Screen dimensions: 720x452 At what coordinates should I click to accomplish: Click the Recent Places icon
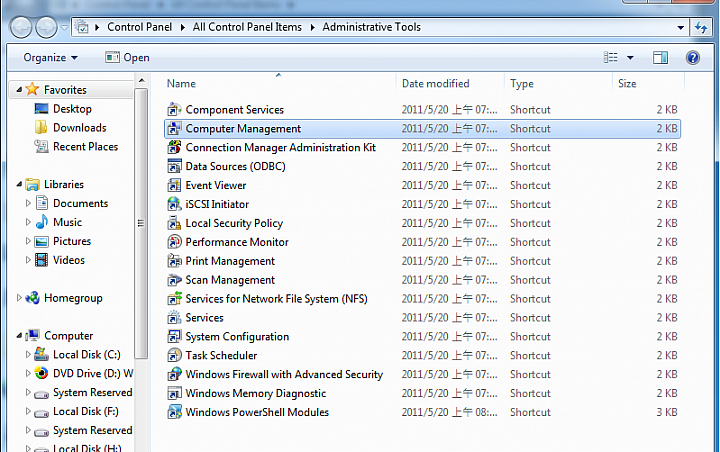41,147
